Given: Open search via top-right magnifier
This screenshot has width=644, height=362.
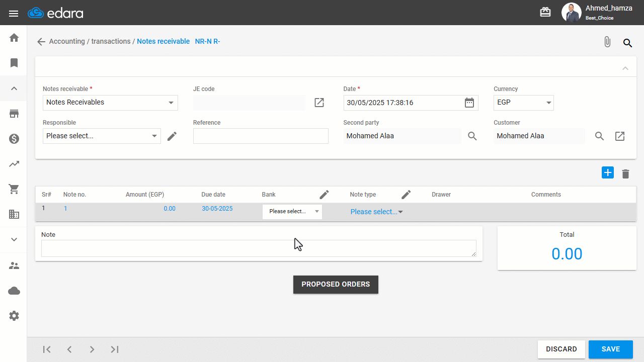Looking at the screenshot, I should tap(627, 43).
